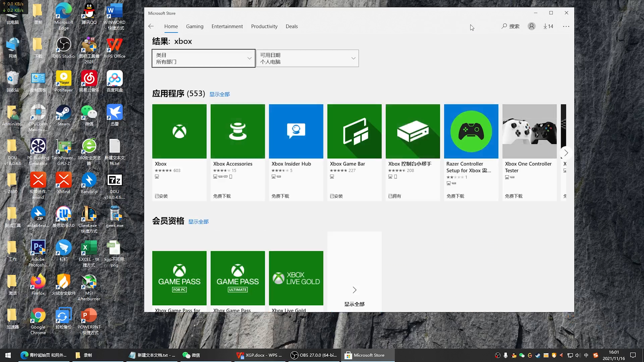The height and width of the screenshot is (362, 644).
Task: Open Xbox Live Gold tile
Action: point(296,281)
